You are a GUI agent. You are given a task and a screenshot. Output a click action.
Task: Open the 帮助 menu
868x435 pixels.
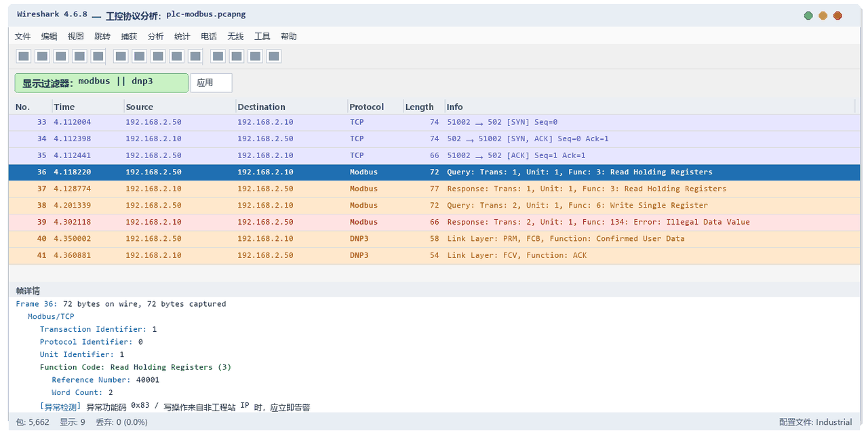click(289, 37)
